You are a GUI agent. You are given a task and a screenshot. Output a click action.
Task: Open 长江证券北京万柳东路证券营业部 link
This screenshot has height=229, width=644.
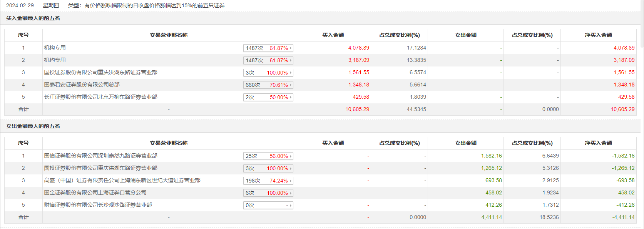tap(100, 97)
